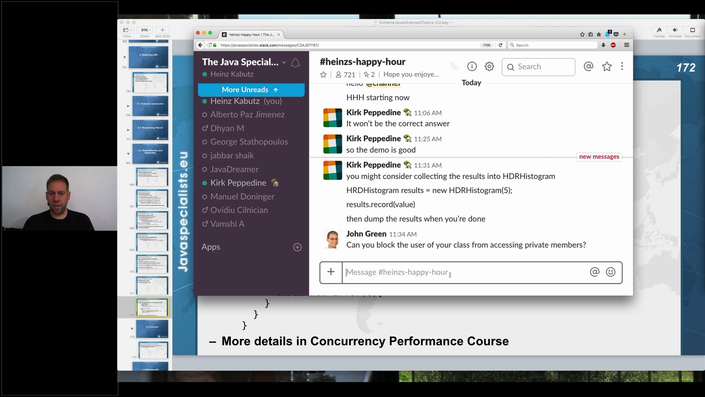This screenshot has width=705, height=397.
Task: Click the 11:34 AM message timestamp
Action: 403,234
